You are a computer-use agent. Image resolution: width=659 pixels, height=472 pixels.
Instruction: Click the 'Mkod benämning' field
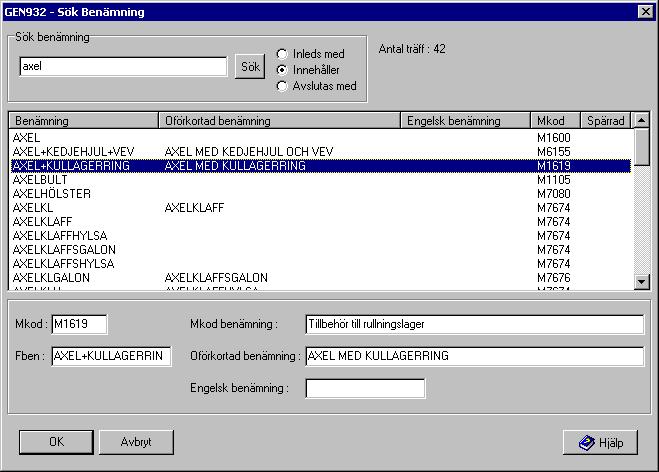point(475,324)
